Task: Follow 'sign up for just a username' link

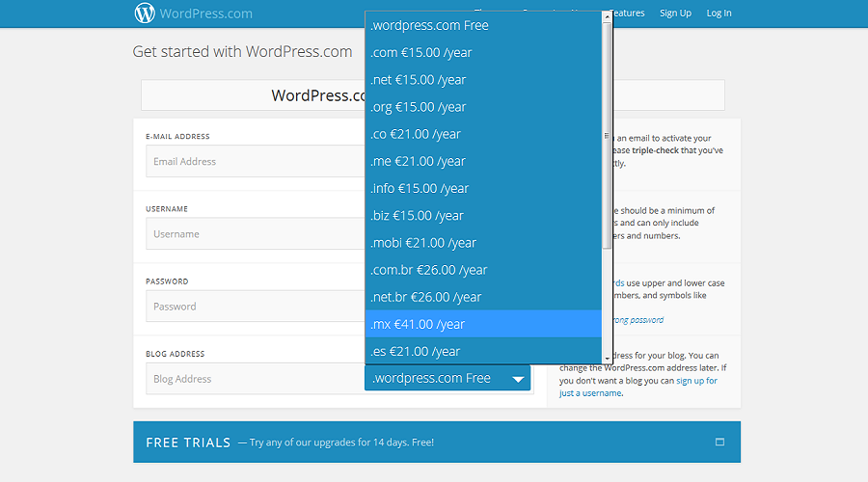Action: (x=638, y=387)
